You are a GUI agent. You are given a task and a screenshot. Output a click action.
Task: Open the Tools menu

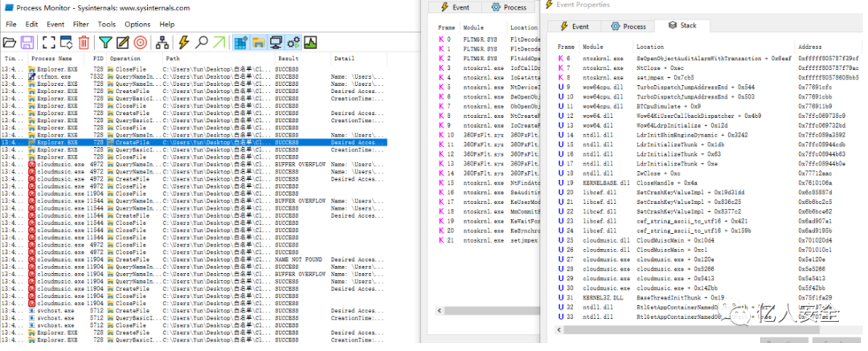(x=107, y=24)
